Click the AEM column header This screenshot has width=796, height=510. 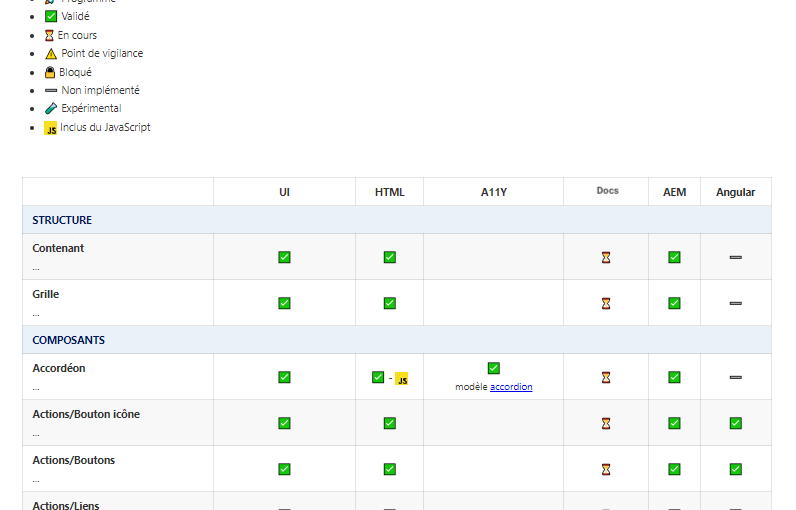(674, 192)
